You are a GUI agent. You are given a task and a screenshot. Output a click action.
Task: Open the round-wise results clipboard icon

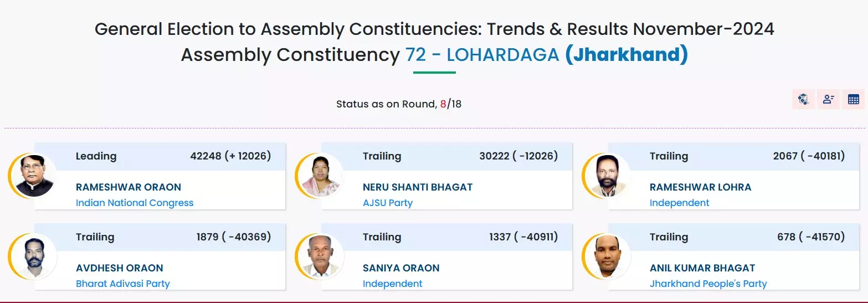(803, 100)
